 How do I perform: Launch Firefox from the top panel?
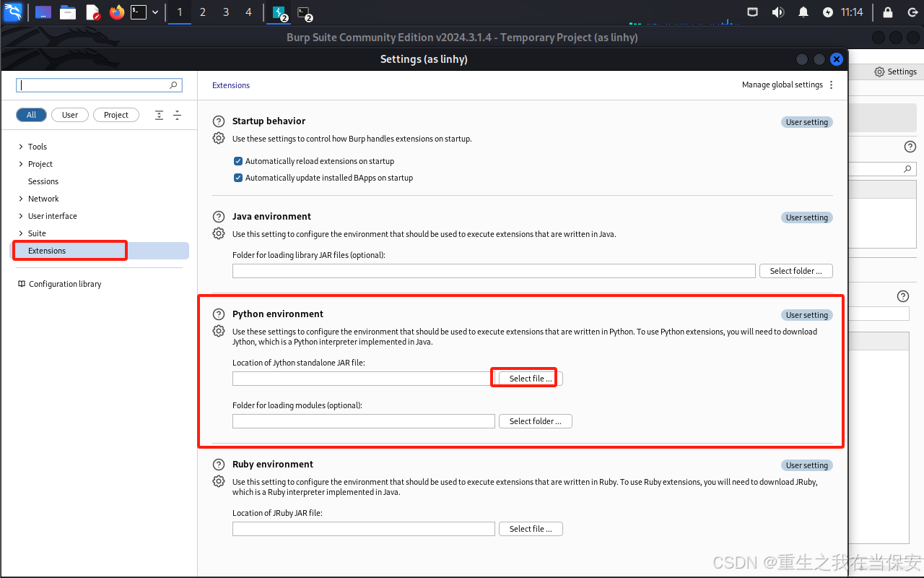(x=116, y=12)
